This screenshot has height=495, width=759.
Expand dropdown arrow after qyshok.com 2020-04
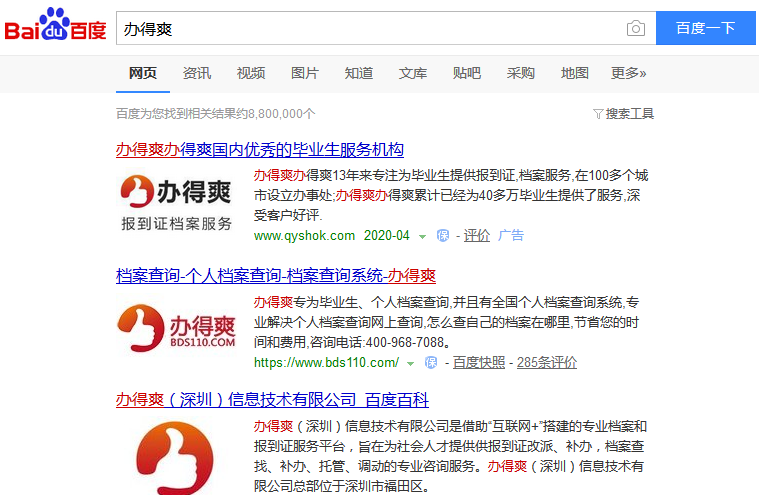pos(423,237)
